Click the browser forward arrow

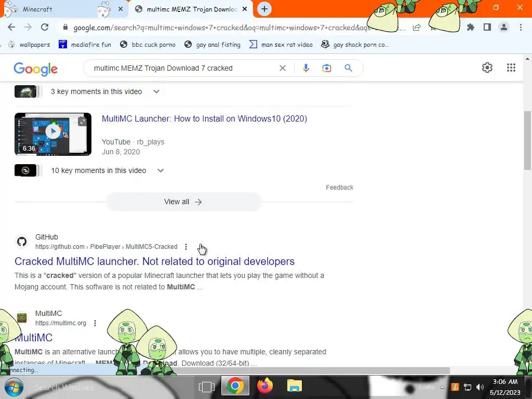coord(28,28)
